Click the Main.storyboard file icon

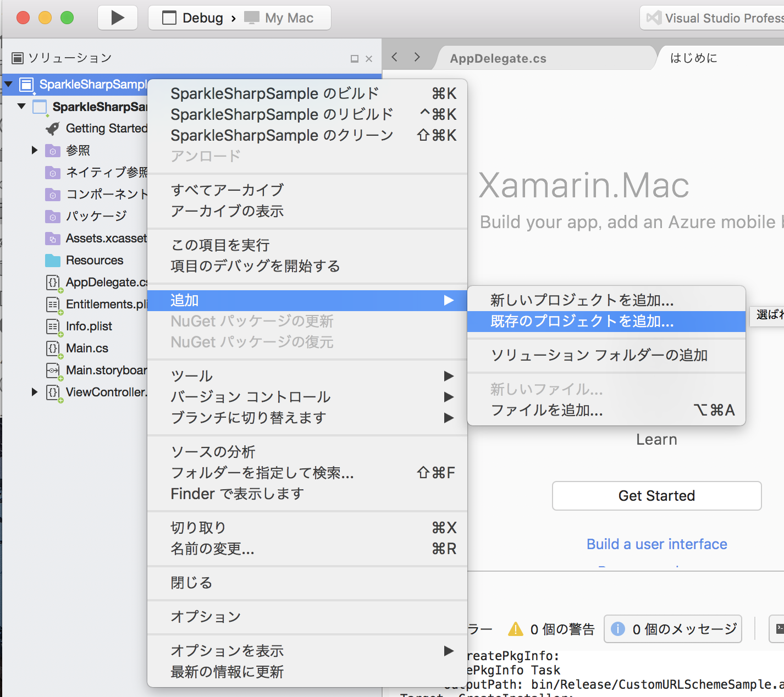(x=53, y=370)
